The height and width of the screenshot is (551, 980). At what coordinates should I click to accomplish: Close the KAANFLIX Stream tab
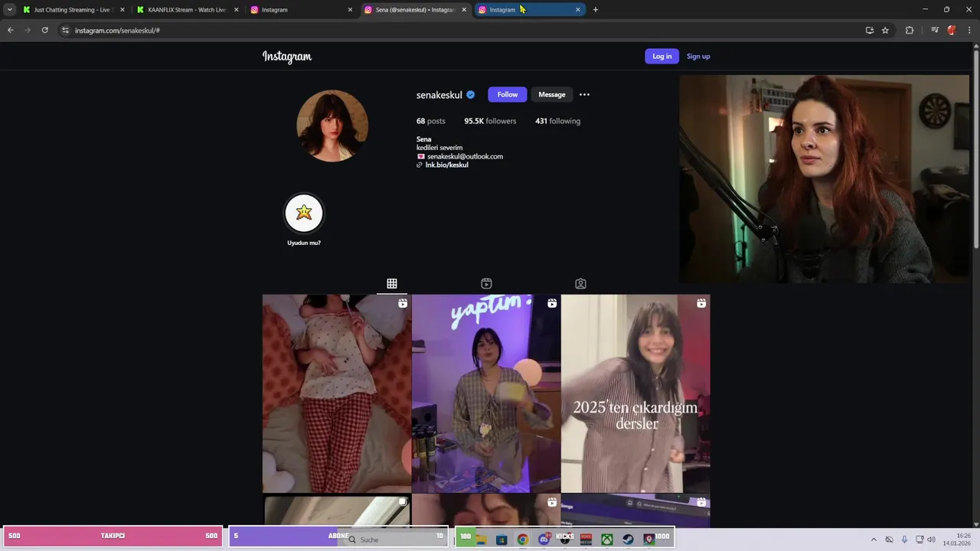coord(236,10)
